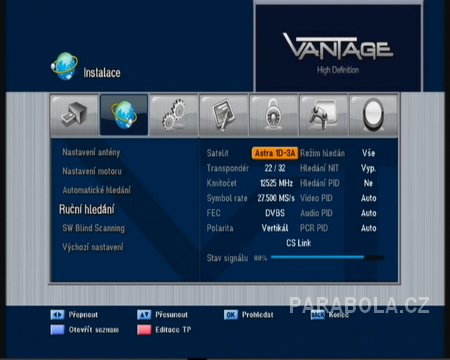
Task: Open the gears settings tab icon
Action: [174, 115]
